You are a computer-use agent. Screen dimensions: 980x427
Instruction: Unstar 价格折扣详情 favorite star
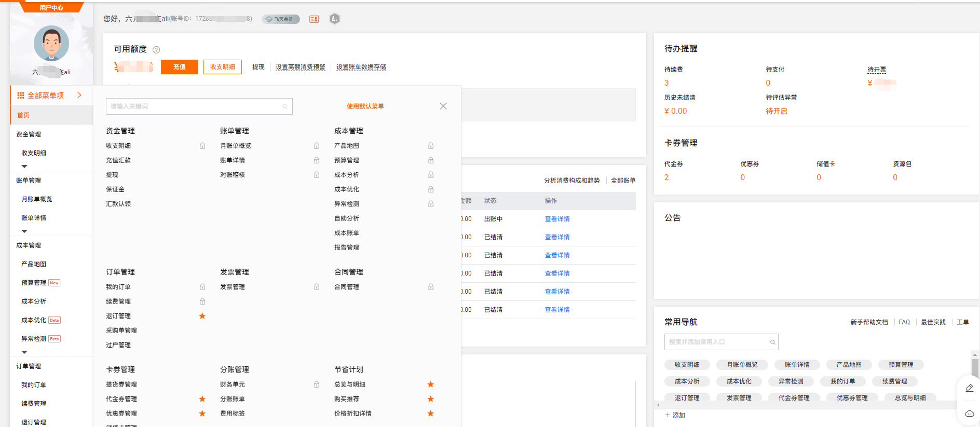[x=431, y=414]
